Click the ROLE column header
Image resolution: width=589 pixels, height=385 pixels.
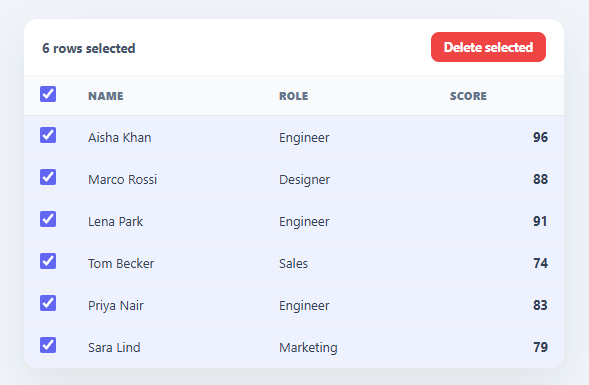(x=293, y=96)
